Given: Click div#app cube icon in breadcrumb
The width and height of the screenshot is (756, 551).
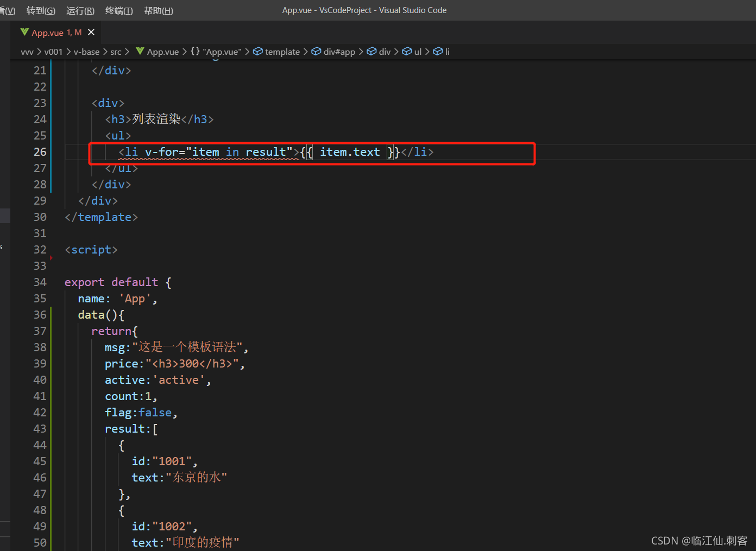Looking at the screenshot, I should click(316, 51).
